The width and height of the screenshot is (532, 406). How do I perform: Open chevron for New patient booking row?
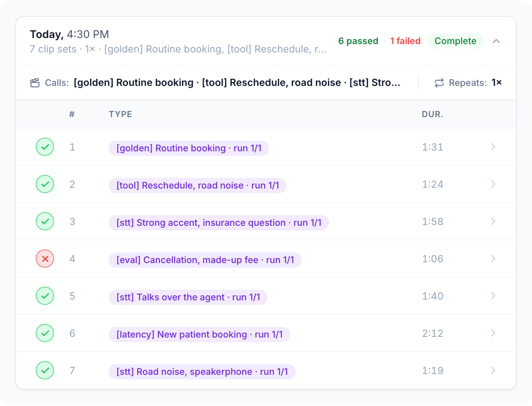(x=493, y=333)
